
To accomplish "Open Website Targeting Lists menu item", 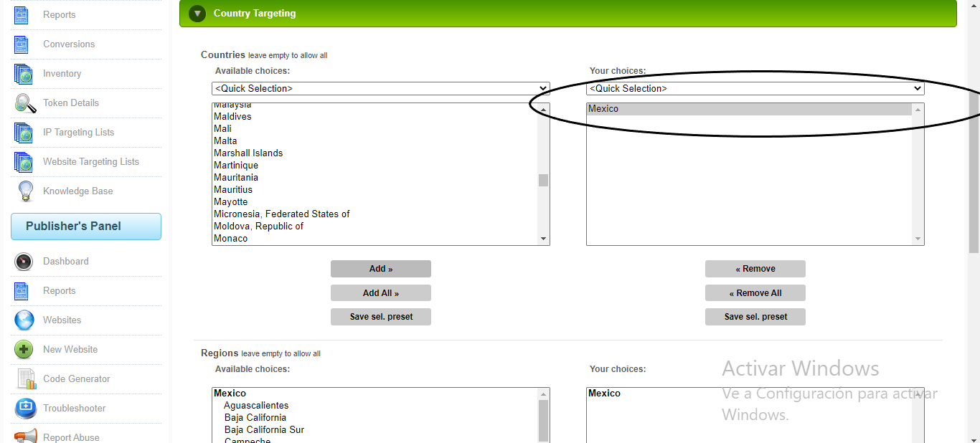I will click(90, 162).
